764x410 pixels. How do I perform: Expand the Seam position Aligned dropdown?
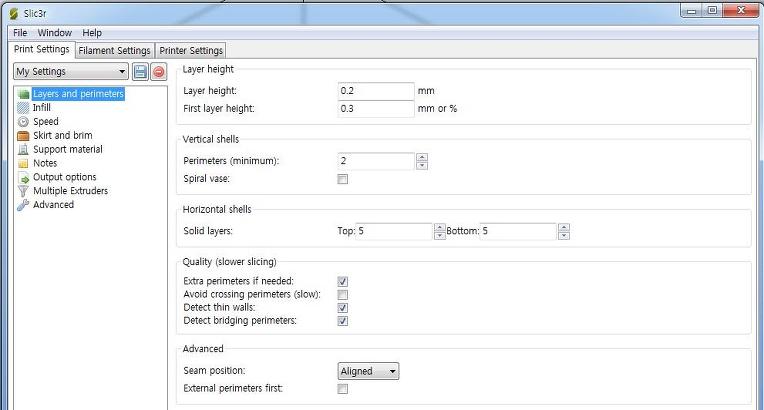point(368,371)
